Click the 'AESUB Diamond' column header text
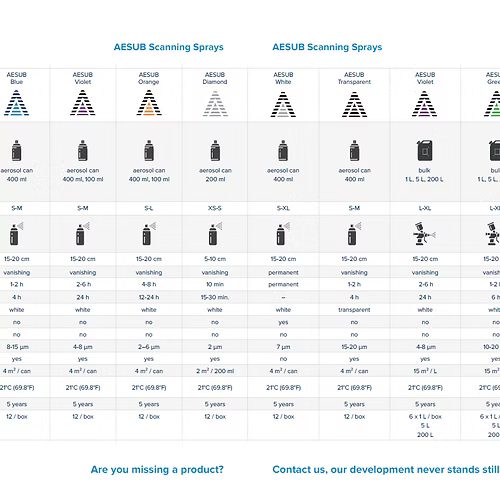The height and width of the screenshot is (500, 500). (x=215, y=78)
